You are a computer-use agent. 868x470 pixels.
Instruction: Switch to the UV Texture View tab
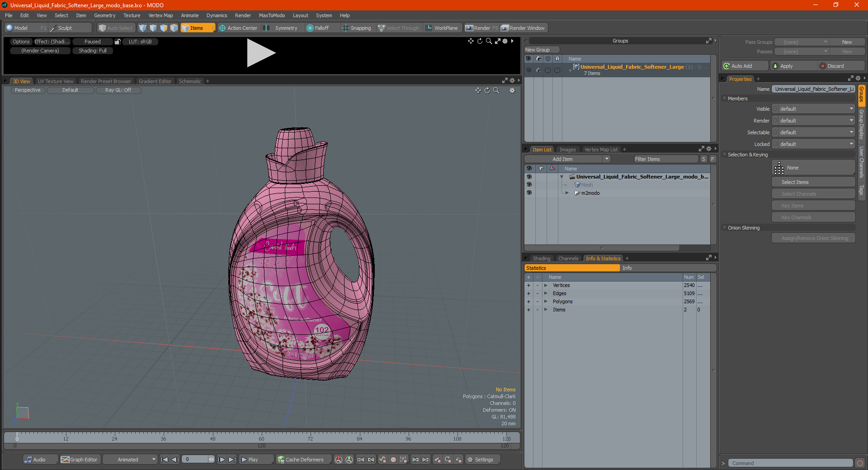click(x=55, y=81)
